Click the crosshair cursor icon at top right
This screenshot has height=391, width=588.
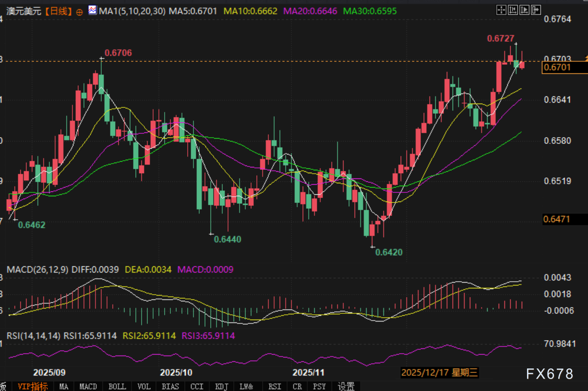(501, 9)
